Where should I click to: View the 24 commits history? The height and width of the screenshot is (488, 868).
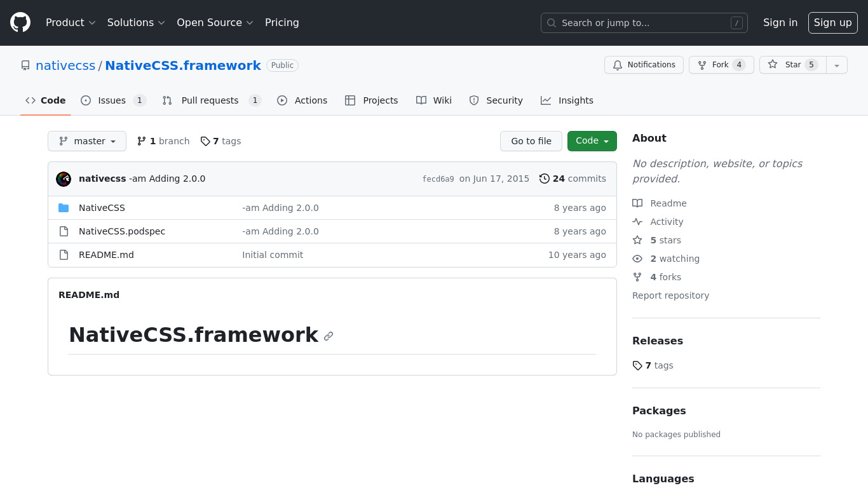(573, 179)
